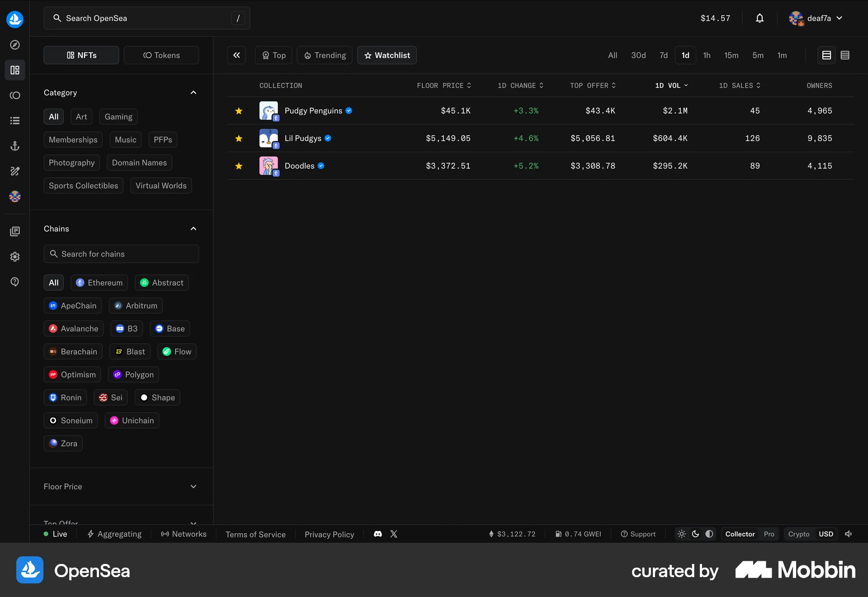Open the deaf7a account dropdown
Viewport: 868px width, 597px height.
point(816,18)
